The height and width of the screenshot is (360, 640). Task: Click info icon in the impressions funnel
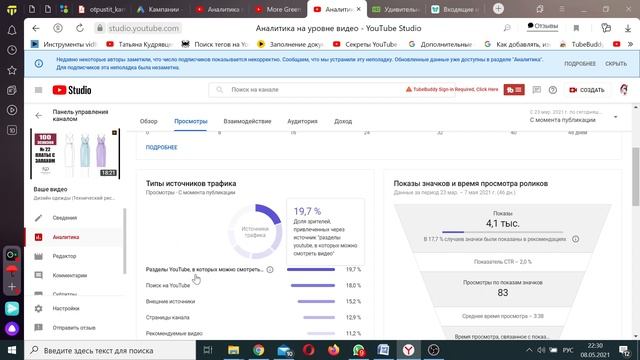(x=576, y=239)
